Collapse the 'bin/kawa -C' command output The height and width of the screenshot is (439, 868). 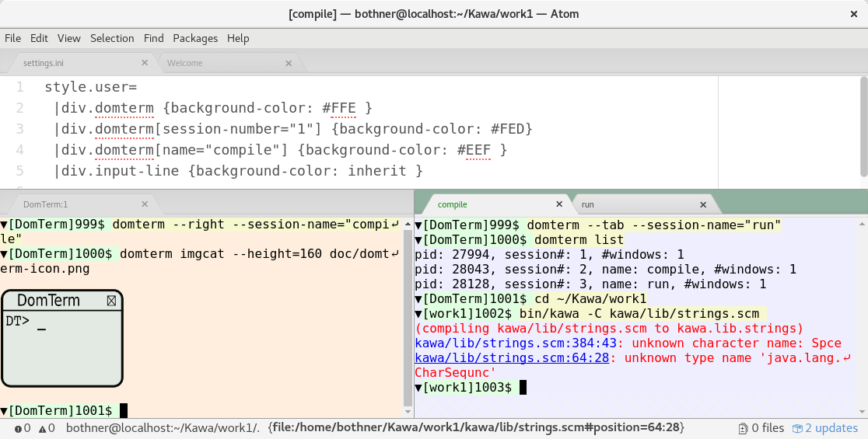(418, 313)
